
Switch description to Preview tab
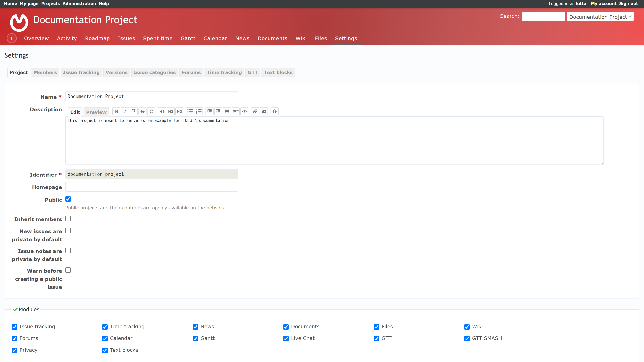(x=96, y=112)
